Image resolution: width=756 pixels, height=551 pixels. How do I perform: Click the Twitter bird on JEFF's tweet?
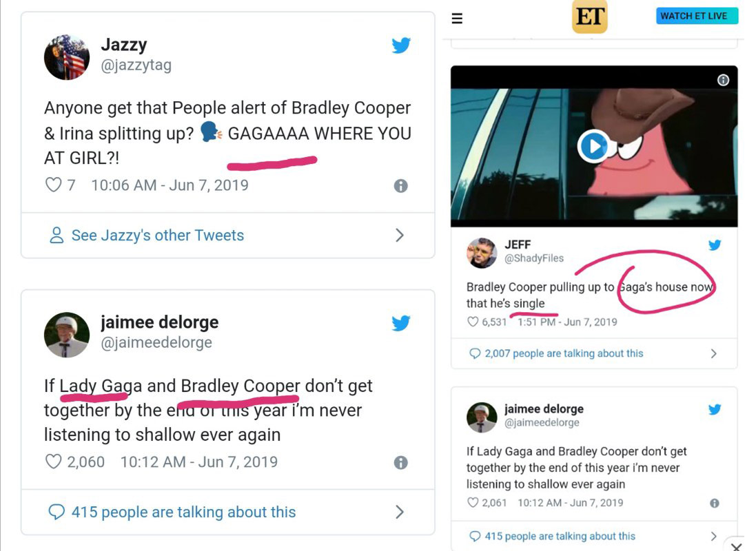pyautogui.click(x=715, y=245)
